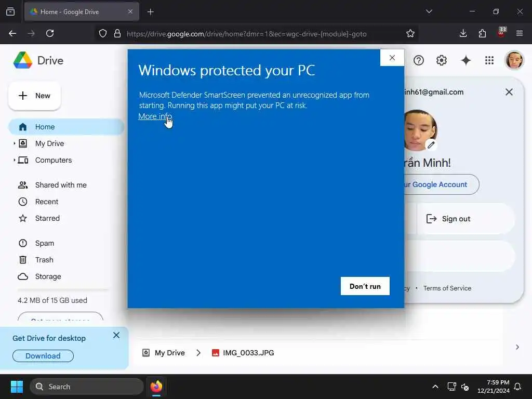Open a new browser tab with plus
532x399 pixels.
click(x=150, y=12)
